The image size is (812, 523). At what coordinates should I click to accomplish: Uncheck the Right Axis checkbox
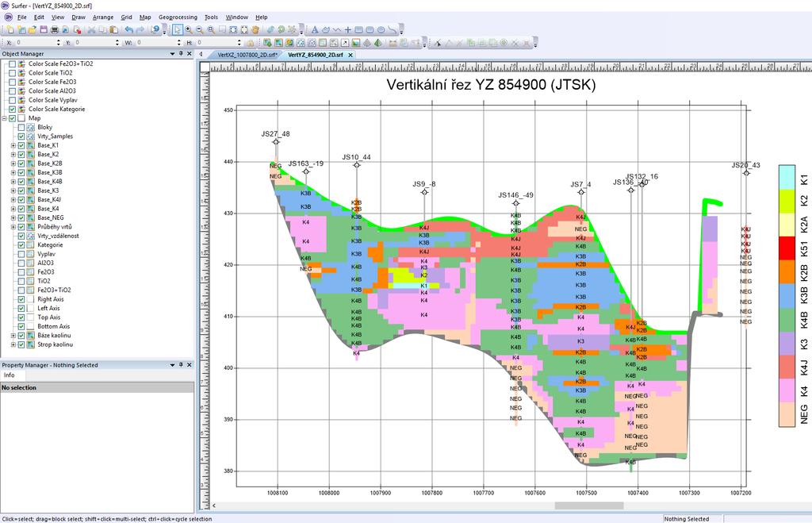(x=21, y=299)
